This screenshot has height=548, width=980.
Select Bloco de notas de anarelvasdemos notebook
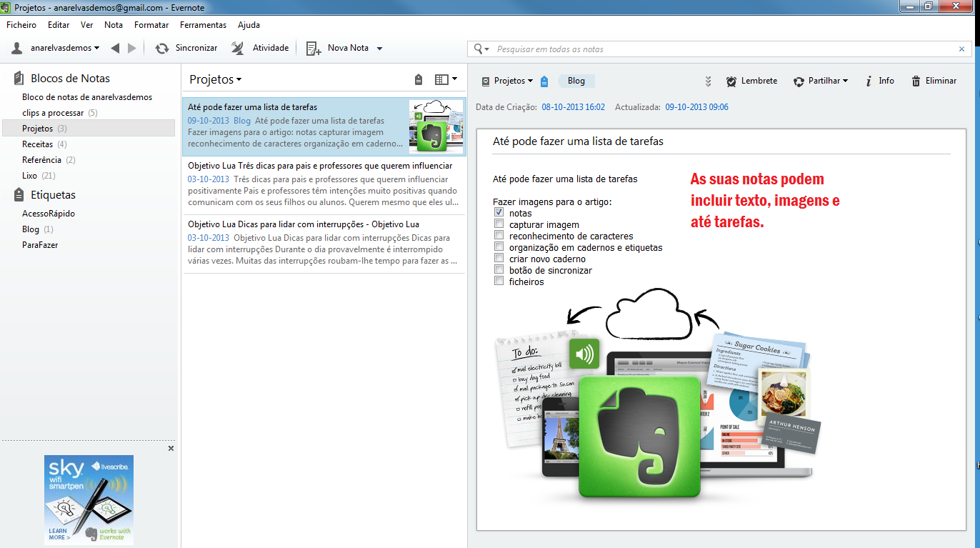point(87,97)
